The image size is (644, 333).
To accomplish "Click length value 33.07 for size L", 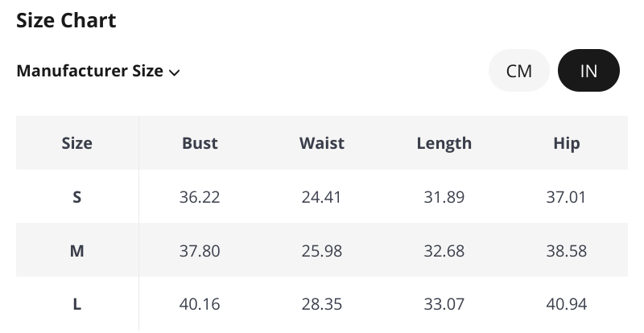I will pyautogui.click(x=444, y=305).
